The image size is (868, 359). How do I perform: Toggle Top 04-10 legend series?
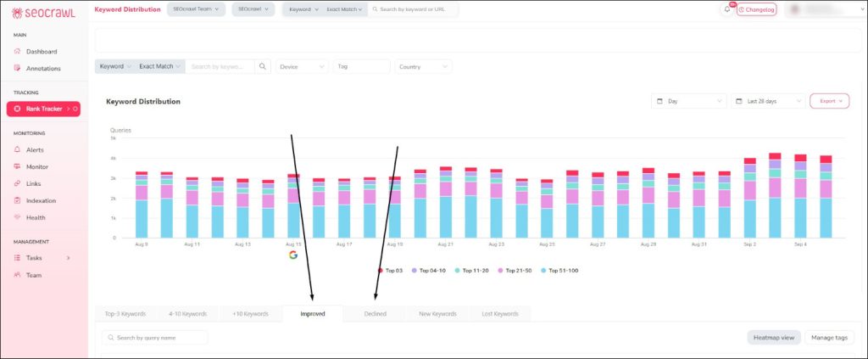coord(428,271)
